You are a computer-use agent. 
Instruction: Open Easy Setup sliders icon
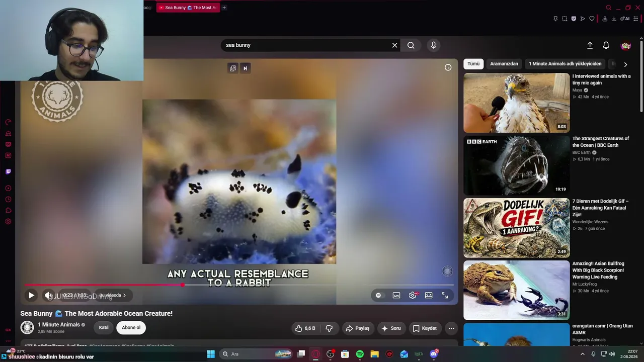[x=636, y=19]
